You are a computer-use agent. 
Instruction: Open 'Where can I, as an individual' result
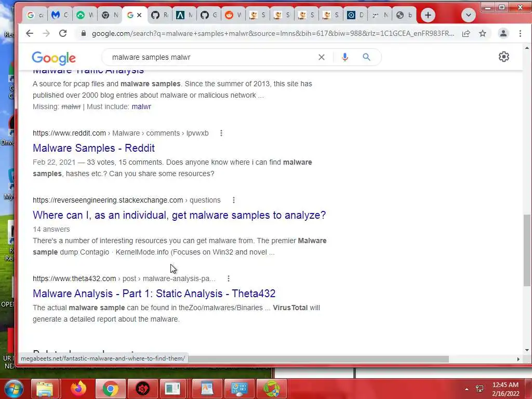point(179,215)
